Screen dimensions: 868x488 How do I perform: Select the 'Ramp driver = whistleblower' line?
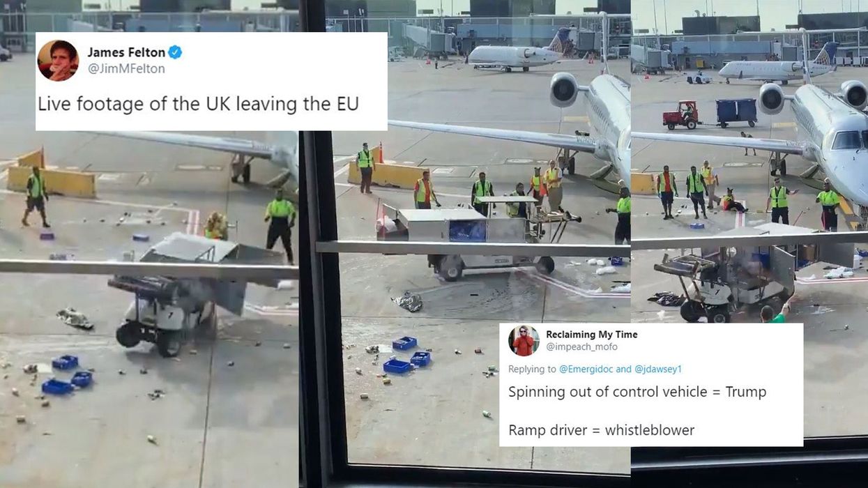tap(601, 430)
